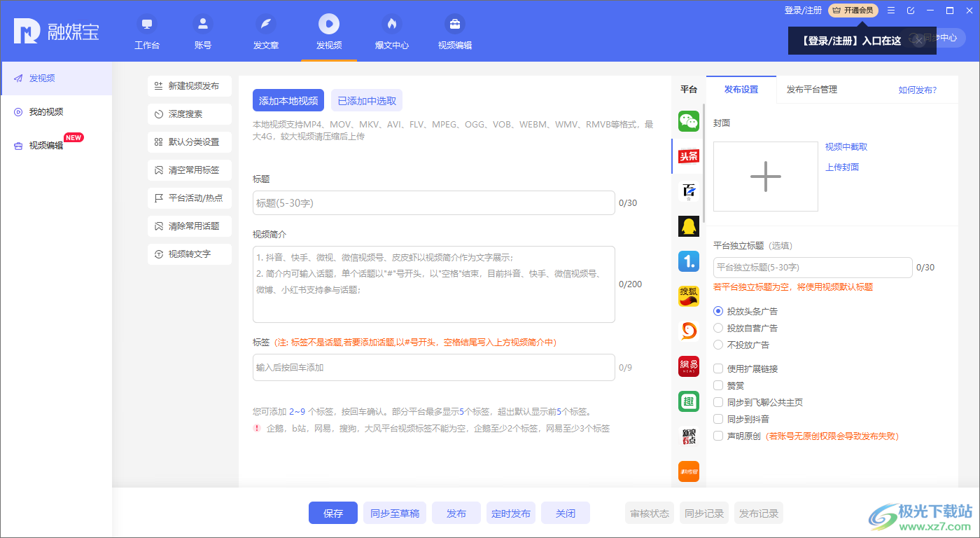
Task: Enable 同步到飞聊公共主页 checkbox
Action: pyautogui.click(x=718, y=402)
